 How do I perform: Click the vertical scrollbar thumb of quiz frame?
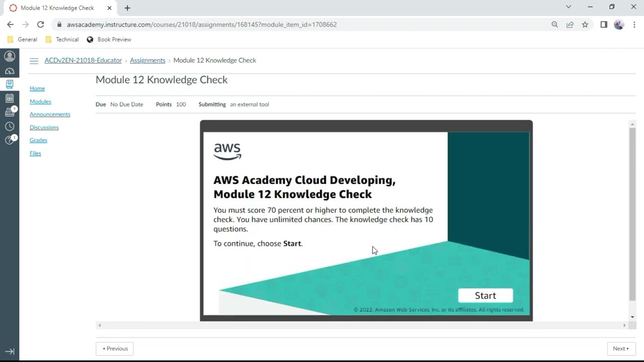pos(632,214)
